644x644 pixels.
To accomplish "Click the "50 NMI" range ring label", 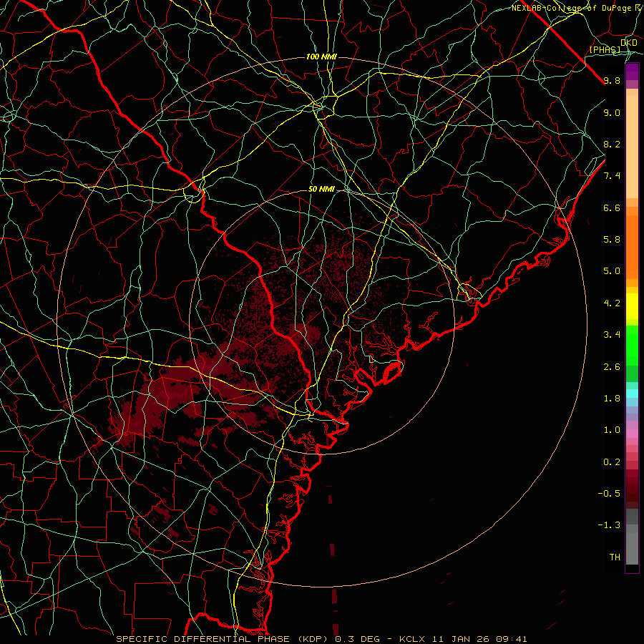I will tap(321, 190).
